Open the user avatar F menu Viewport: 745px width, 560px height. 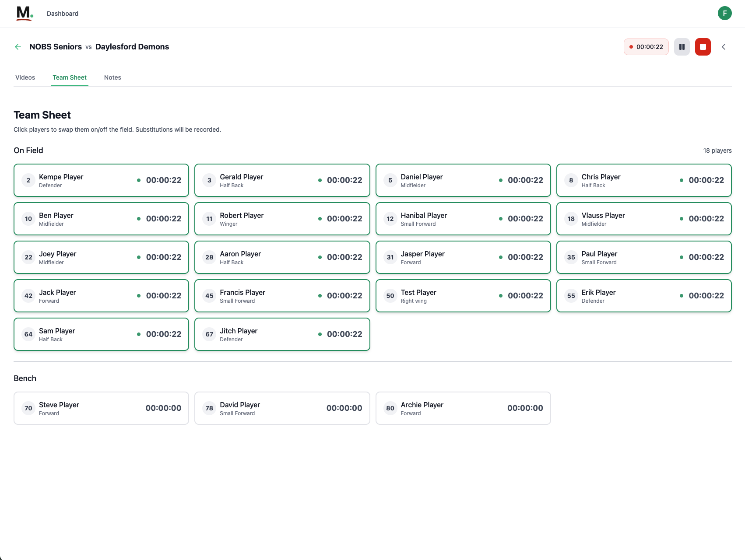click(724, 13)
